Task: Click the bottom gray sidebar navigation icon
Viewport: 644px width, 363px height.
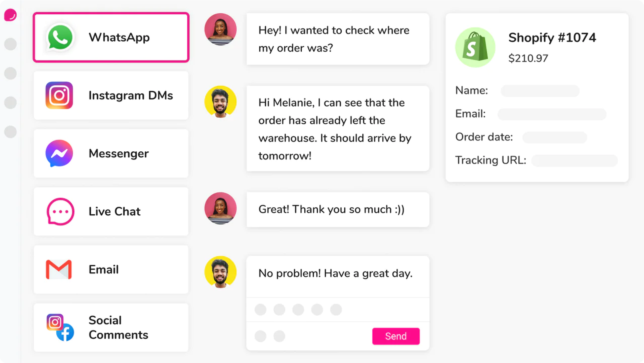Action: (x=10, y=131)
